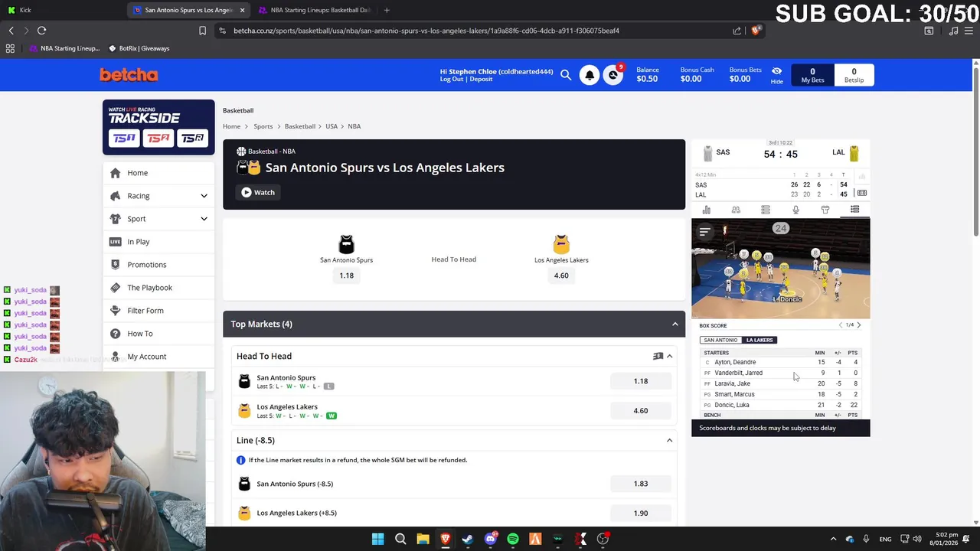The image size is (980, 551).
Task: Open statistics bar chart tab in scoreboard
Action: pos(706,210)
